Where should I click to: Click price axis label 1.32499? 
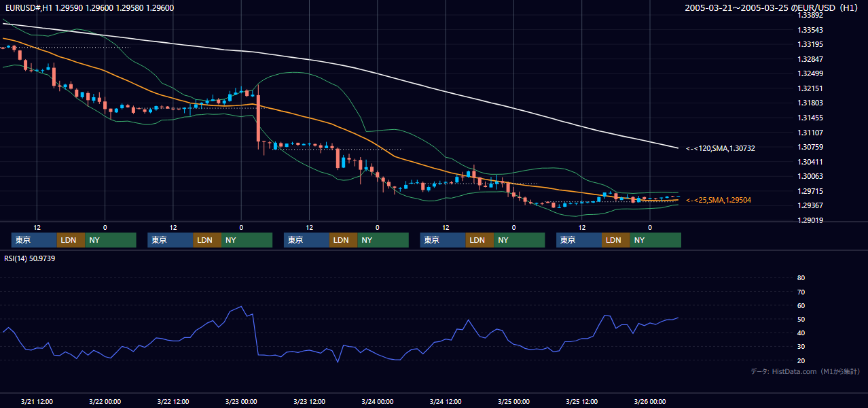point(810,73)
